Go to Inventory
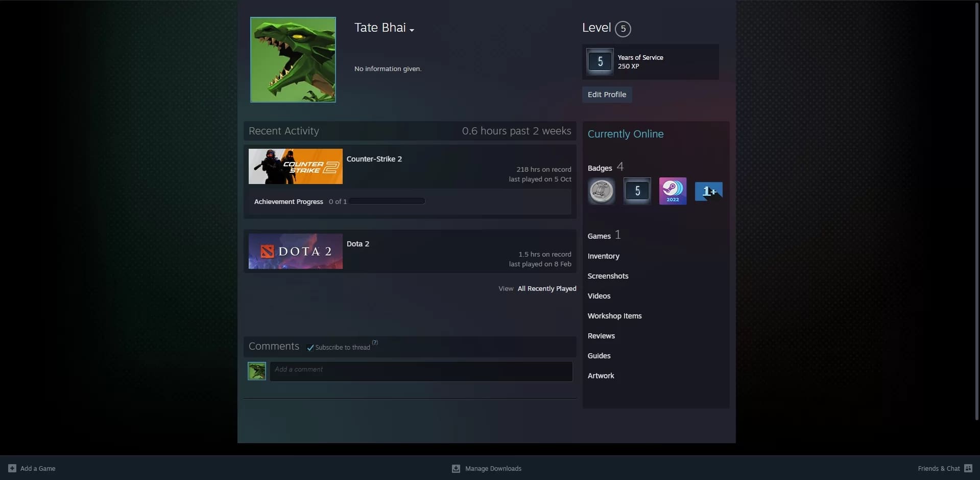The height and width of the screenshot is (480, 980). pyautogui.click(x=604, y=256)
